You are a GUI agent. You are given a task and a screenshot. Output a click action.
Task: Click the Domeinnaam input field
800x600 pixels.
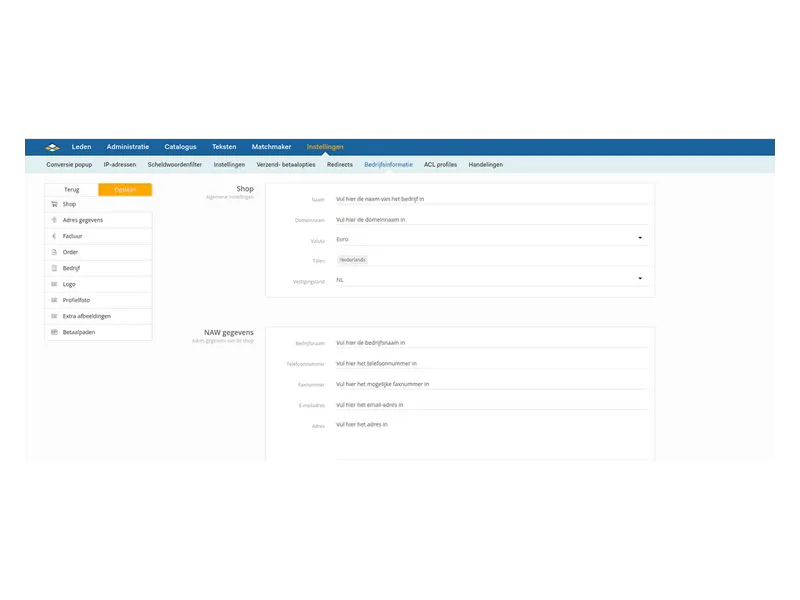(x=492, y=219)
